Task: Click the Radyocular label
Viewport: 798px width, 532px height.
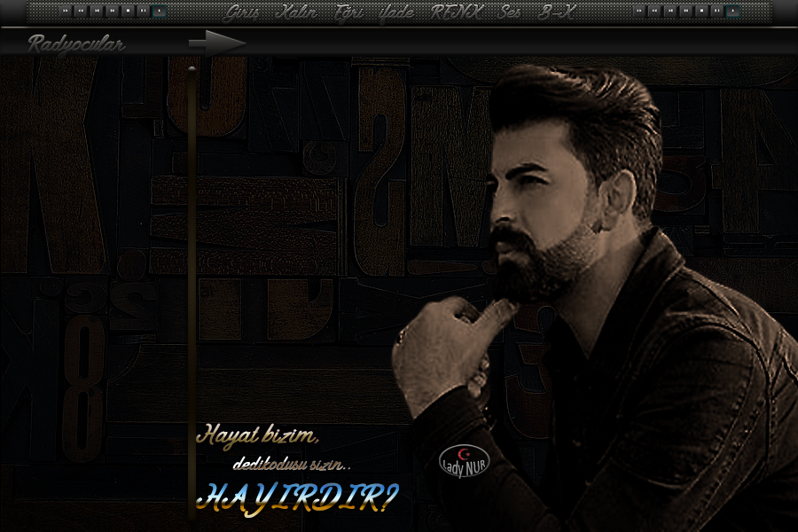Action: click(76, 43)
